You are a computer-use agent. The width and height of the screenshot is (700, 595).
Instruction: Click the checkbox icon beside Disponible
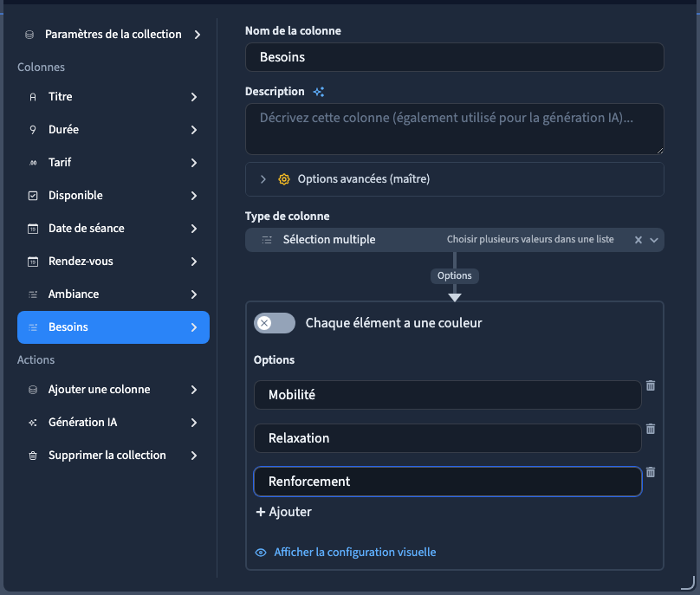(x=33, y=196)
